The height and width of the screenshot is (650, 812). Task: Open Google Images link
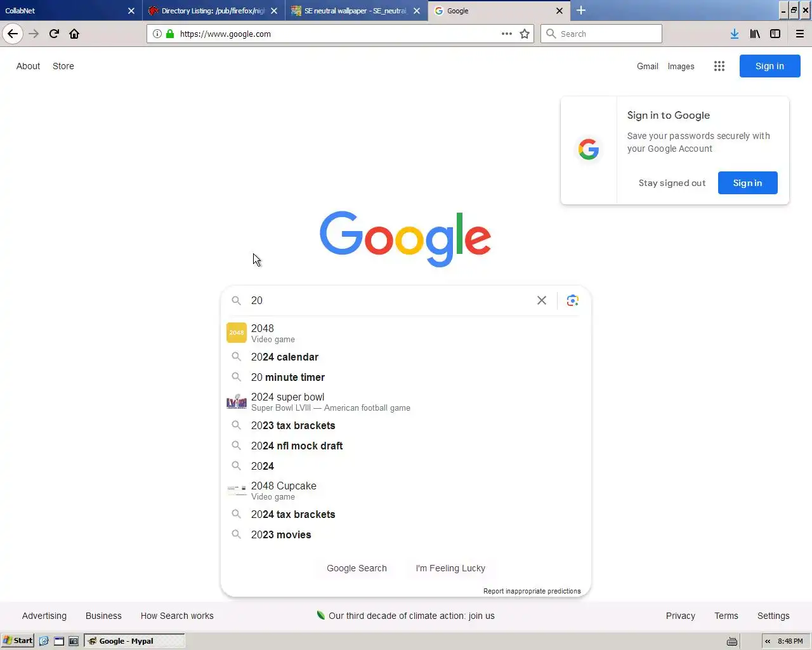point(681,66)
